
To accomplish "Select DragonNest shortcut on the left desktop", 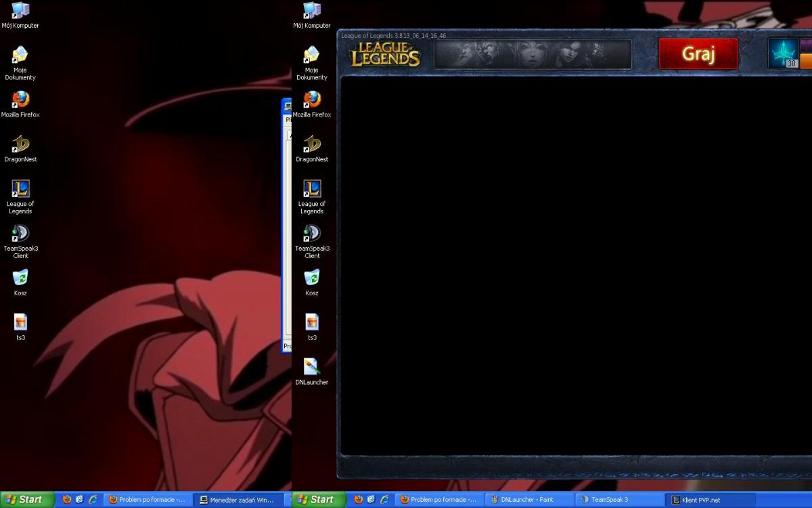I will 20,149.
